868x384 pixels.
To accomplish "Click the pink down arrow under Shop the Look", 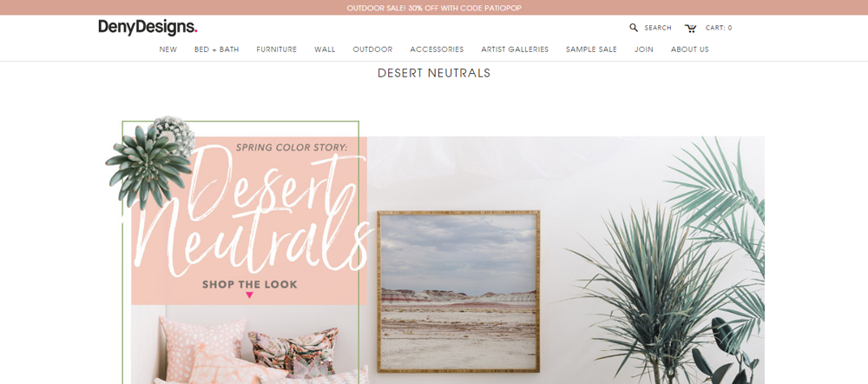I will [x=249, y=295].
